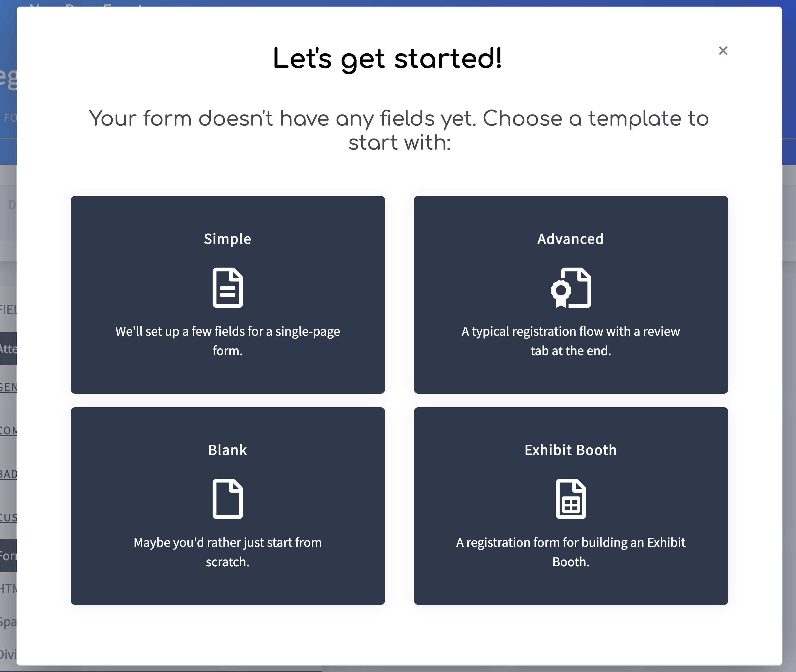Click the building an Exhibit Booth description
This screenshot has height=672, width=796.
click(x=570, y=552)
